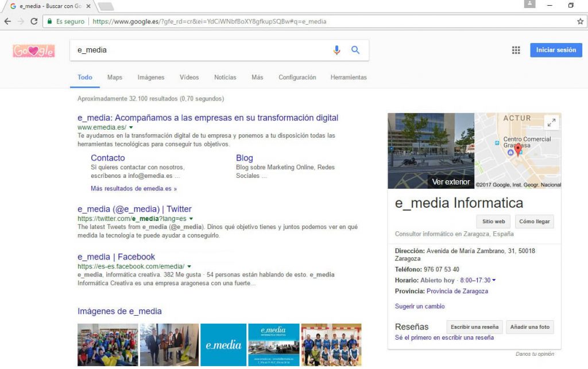Start voice search with microphone icon
This screenshot has height=369, width=588.
[x=336, y=50]
